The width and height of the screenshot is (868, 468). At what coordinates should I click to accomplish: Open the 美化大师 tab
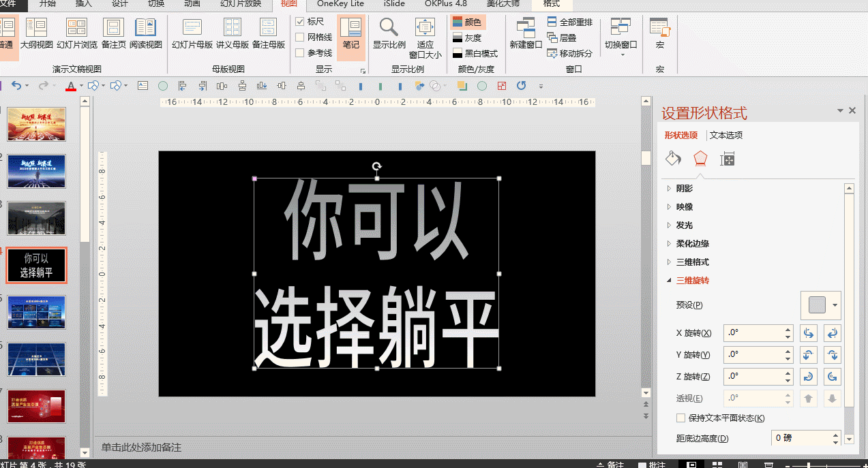(503, 4)
